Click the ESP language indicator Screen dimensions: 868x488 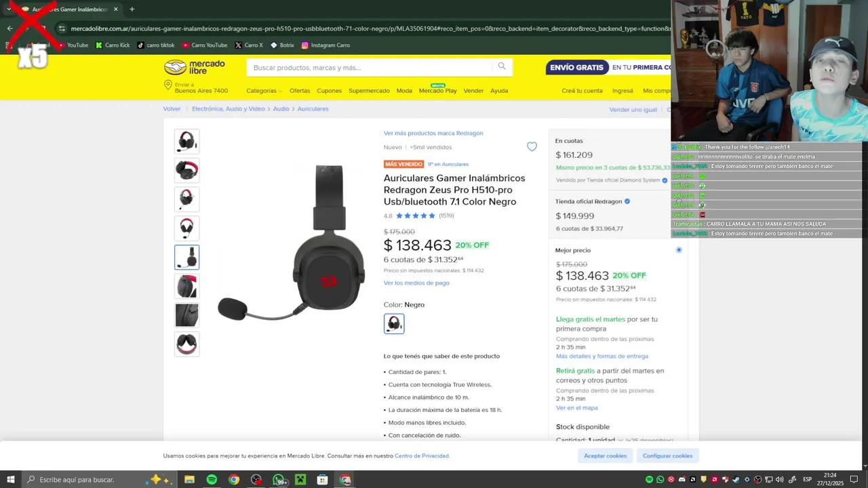[807, 479]
